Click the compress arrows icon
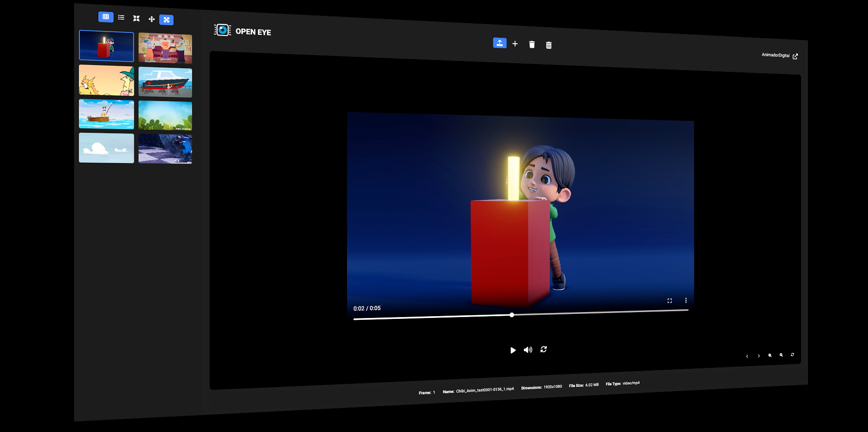868x432 pixels. click(x=136, y=18)
